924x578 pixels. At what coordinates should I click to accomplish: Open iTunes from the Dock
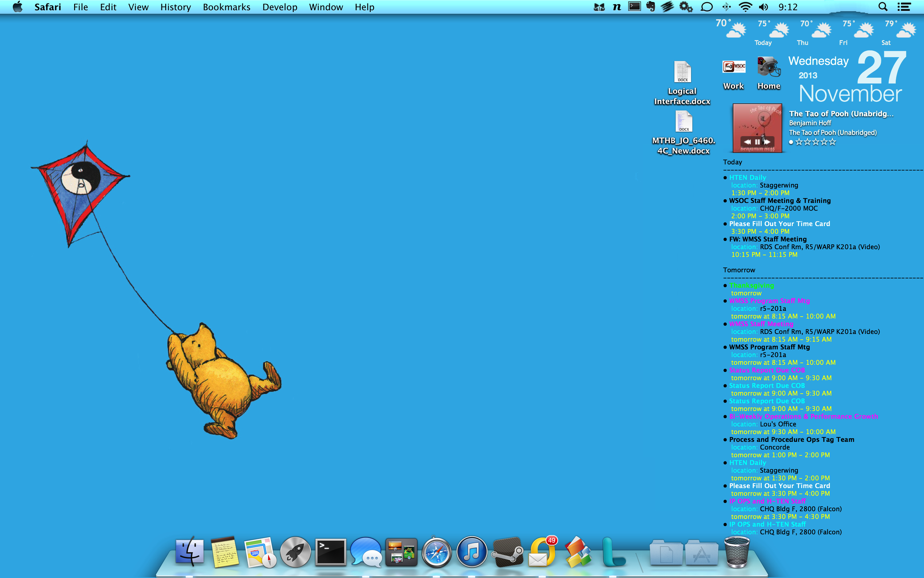click(472, 552)
